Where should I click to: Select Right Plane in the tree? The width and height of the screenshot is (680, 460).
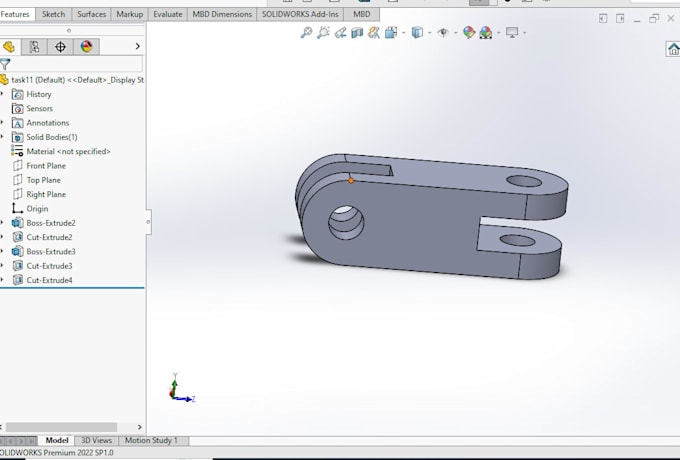46,194
